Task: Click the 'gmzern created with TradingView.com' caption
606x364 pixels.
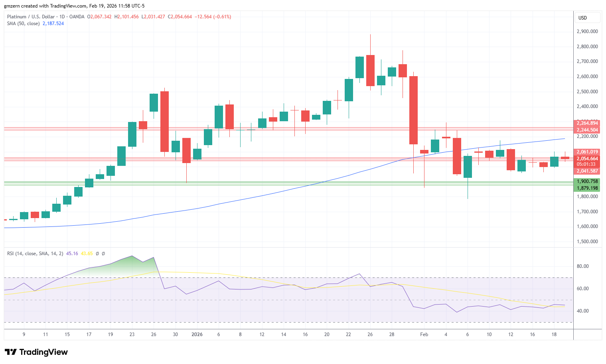Action: click(x=45, y=6)
